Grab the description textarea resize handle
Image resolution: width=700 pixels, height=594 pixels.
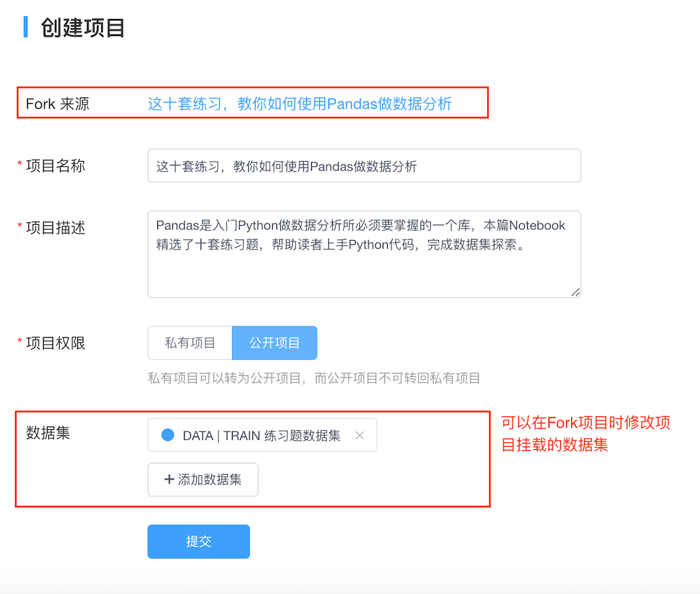[575, 292]
